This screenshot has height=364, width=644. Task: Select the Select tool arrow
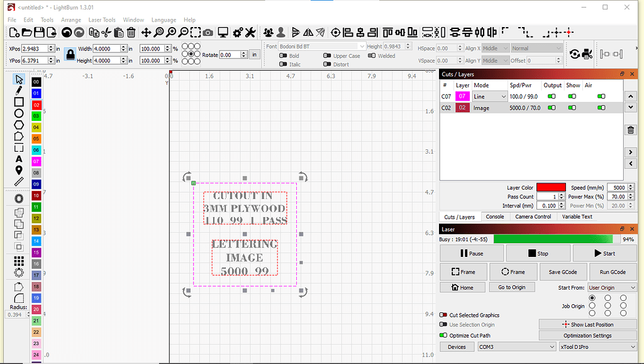pos(18,79)
